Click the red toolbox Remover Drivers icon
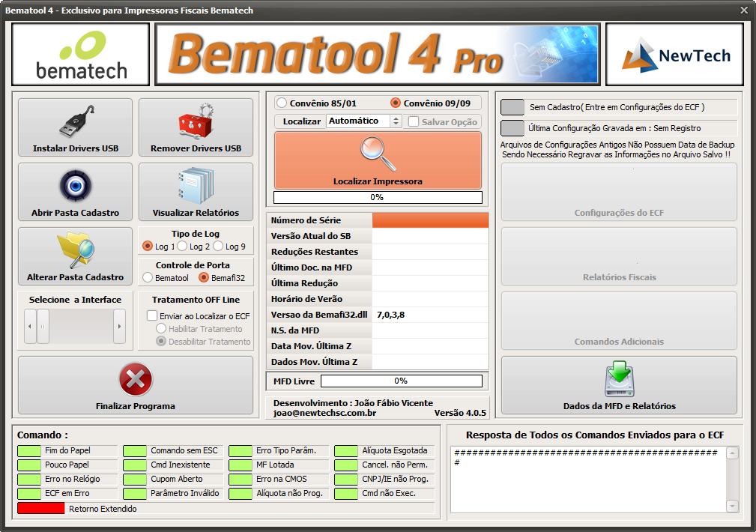The image size is (756, 532). point(196,122)
